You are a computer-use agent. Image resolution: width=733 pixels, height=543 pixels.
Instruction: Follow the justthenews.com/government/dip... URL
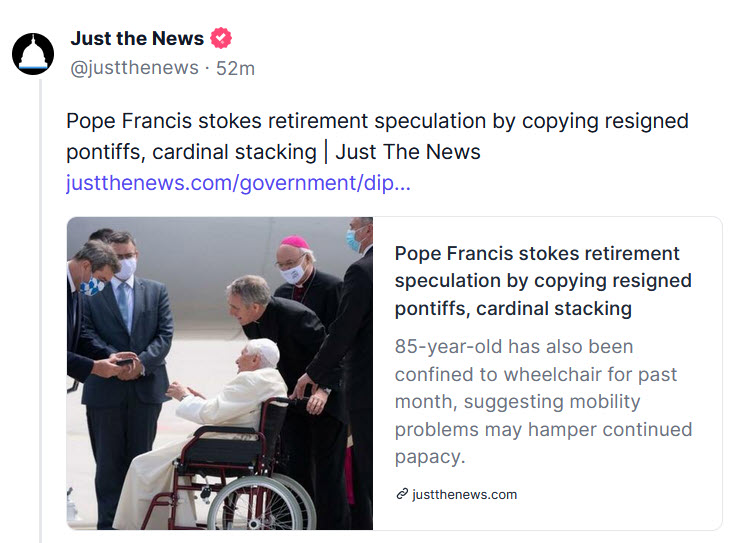(x=238, y=183)
